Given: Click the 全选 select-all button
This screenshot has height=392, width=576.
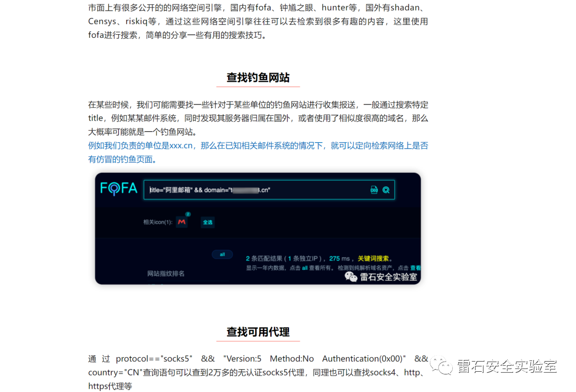Looking at the screenshot, I should 207,222.
